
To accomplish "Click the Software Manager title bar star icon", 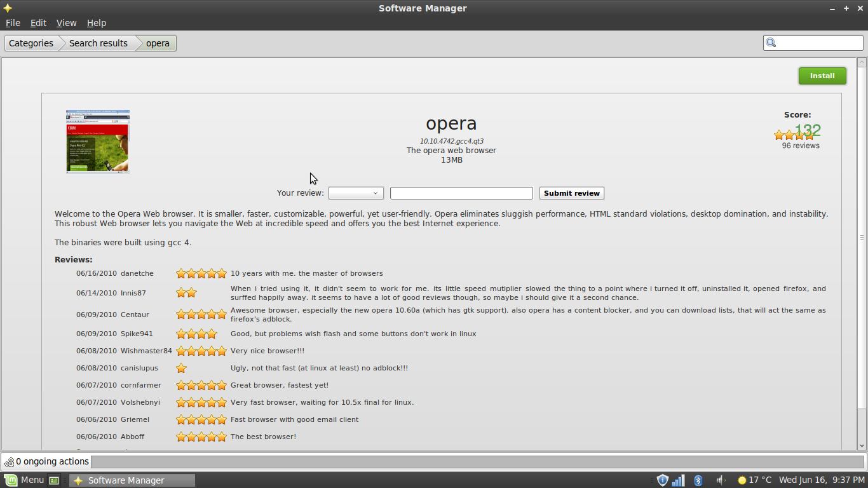I will coord(8,8).
